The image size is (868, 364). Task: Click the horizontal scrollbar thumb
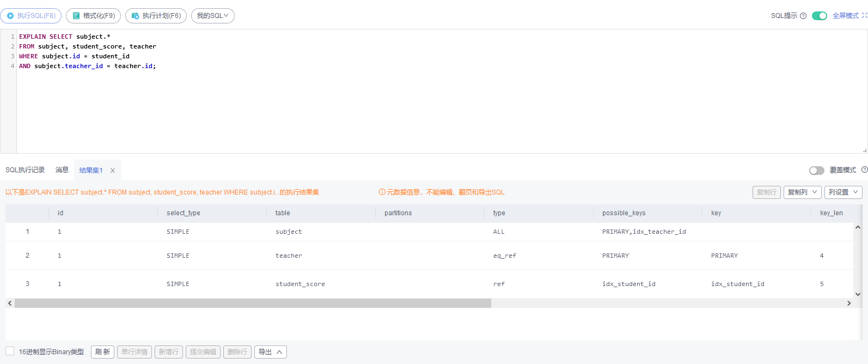(x=253, y=303)
